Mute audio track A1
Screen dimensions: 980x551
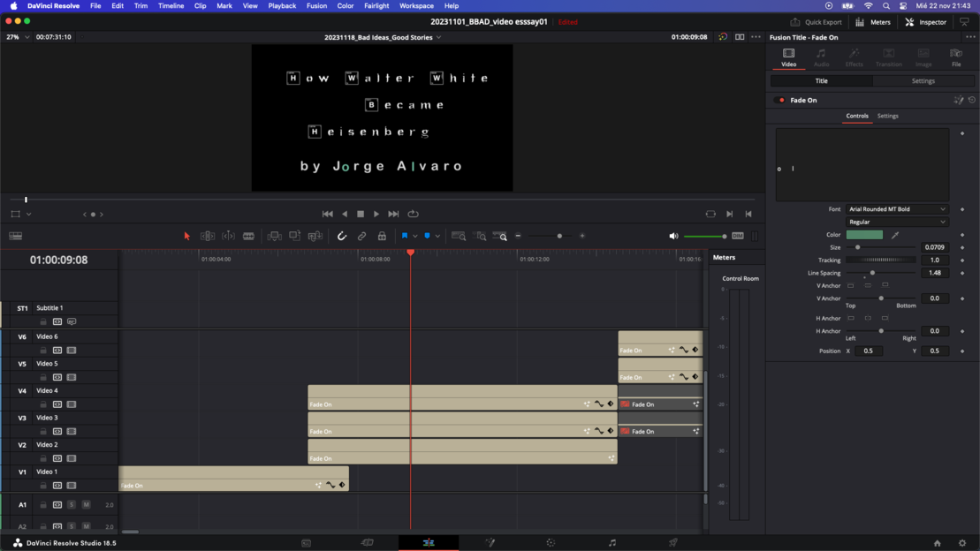point(86,505)
